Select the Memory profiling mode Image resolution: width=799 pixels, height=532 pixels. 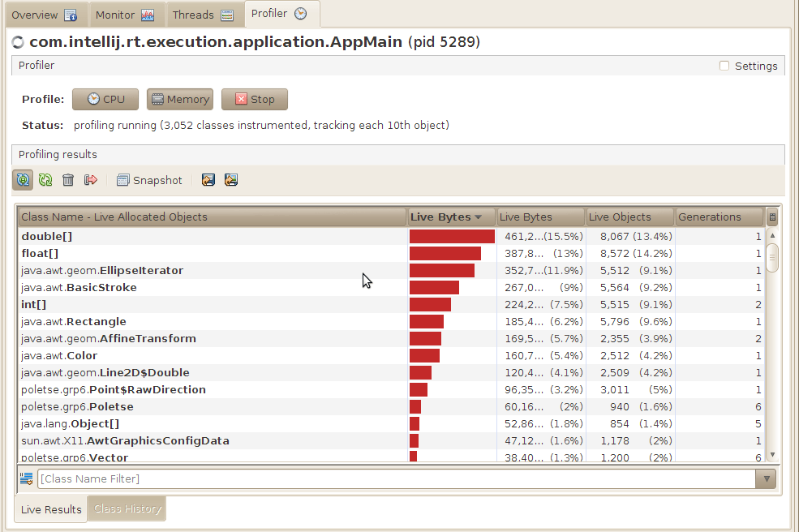tap(180, 99)
